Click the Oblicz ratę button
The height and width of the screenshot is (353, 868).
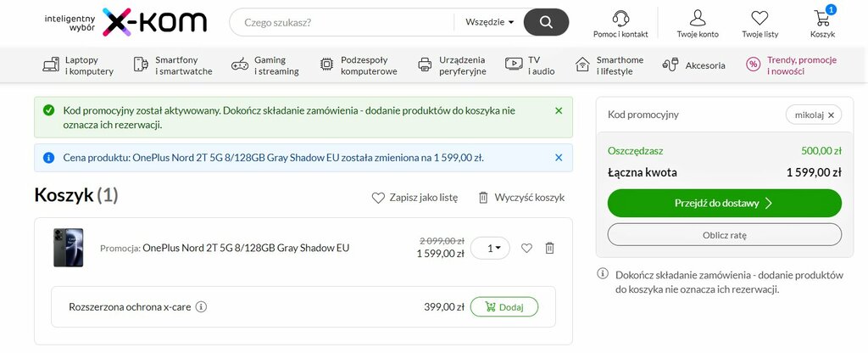point(724,235)
